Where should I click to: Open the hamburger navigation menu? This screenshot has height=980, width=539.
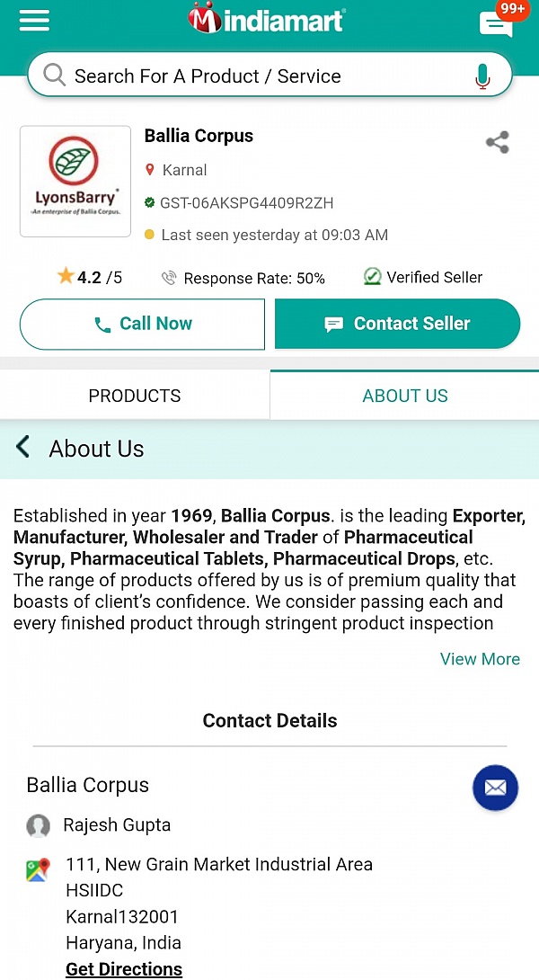[34, 20]
